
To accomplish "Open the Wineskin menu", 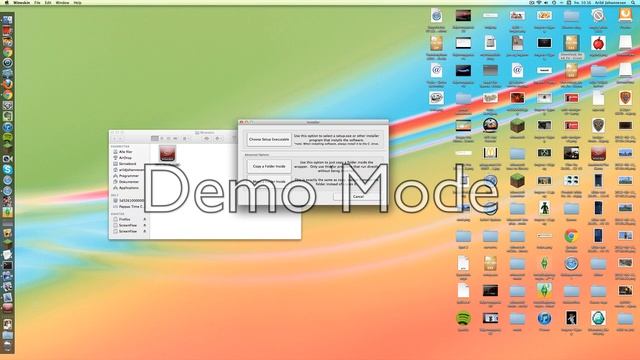I will [x=21, y=2].
